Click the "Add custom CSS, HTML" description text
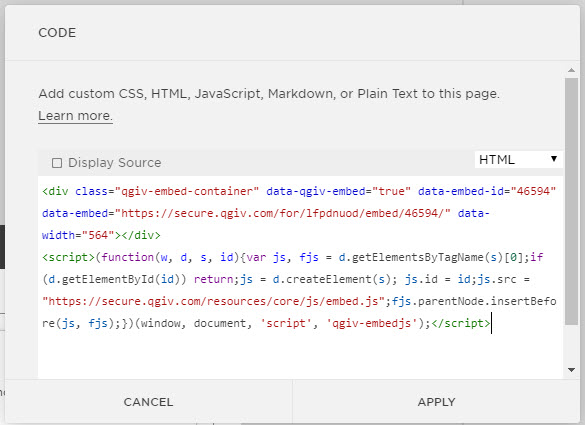 [269, 94]
